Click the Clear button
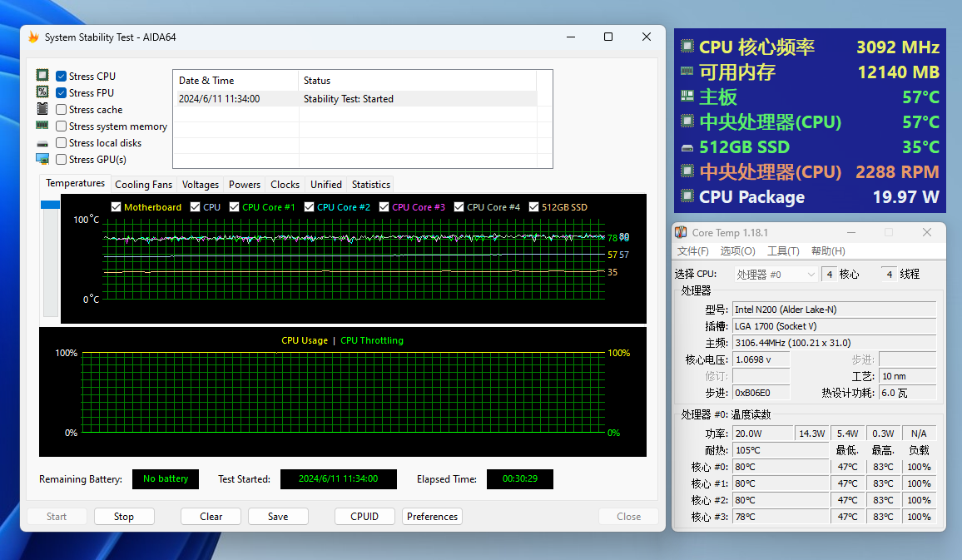This screenshot has width=962, height=560. coord(211,517)
